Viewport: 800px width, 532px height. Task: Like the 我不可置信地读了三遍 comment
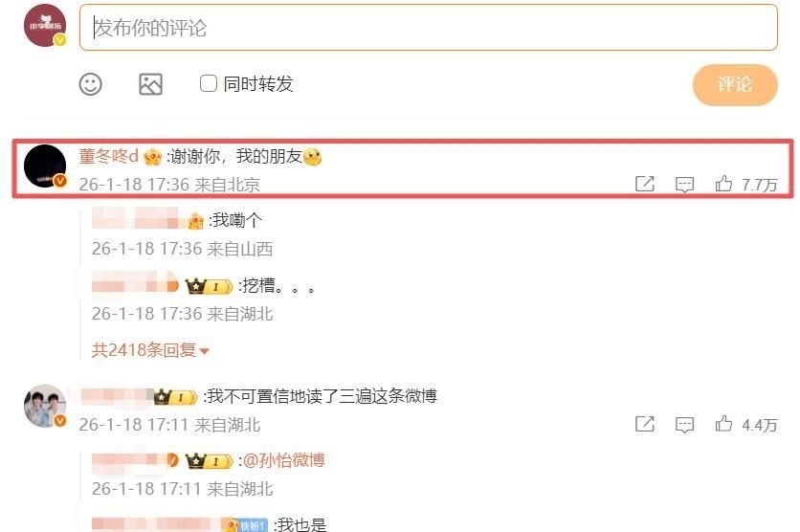723,424
